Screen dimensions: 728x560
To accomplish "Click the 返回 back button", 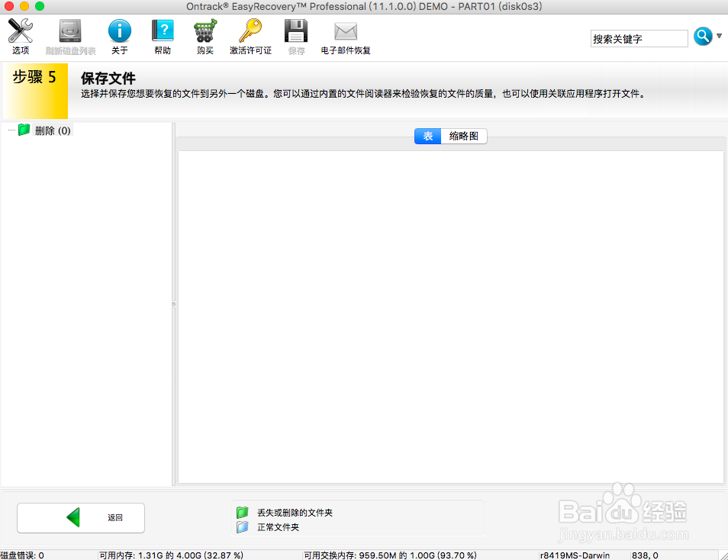I will point(81,518).
